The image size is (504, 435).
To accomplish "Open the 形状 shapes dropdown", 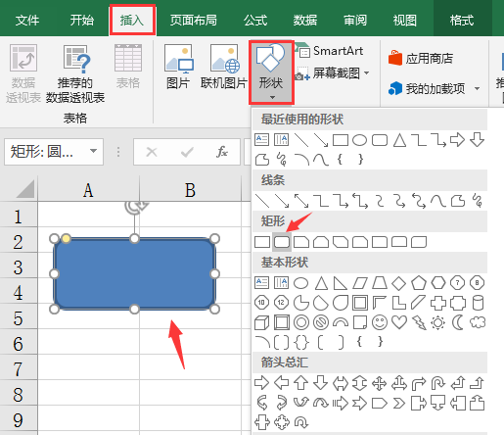I will point(271,72).
